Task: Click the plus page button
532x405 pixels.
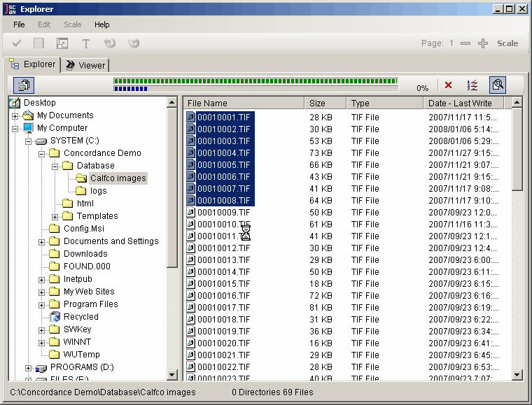Action: pyautogui.click(x=483, y=43)
